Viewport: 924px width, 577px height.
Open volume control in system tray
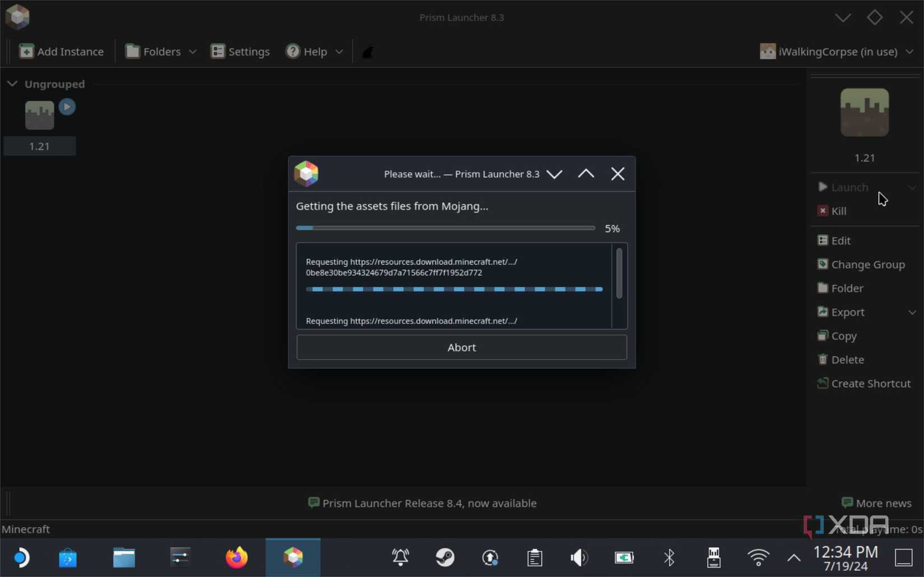579,557
